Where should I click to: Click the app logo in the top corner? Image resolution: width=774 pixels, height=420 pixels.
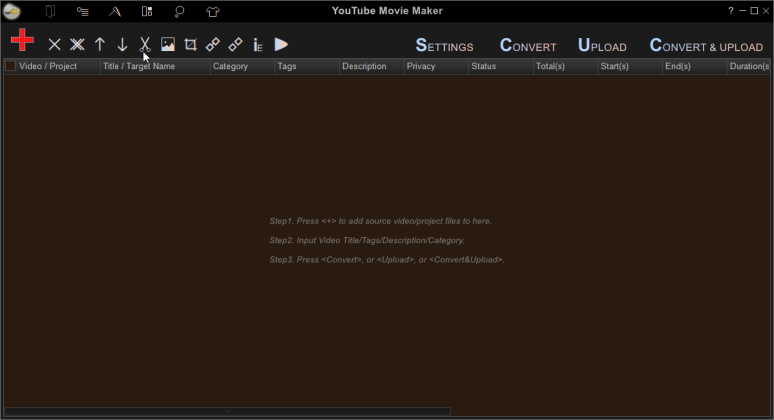click(11, 11)
